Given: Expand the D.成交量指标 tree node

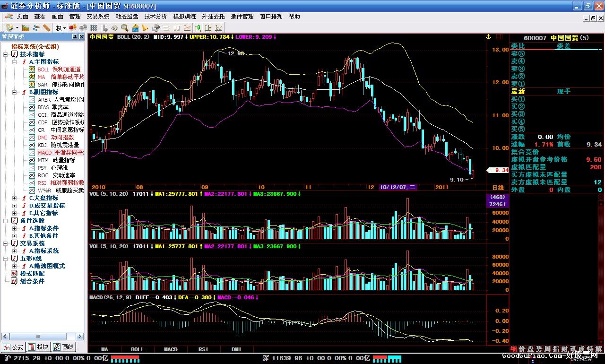Looking at the screenshot, I should click(15, 206).
